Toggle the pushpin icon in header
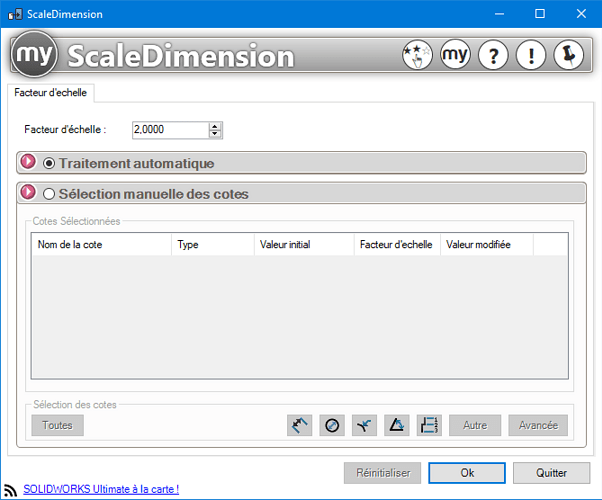The height and width of the screenshot is (500, 602). (569, 55)
